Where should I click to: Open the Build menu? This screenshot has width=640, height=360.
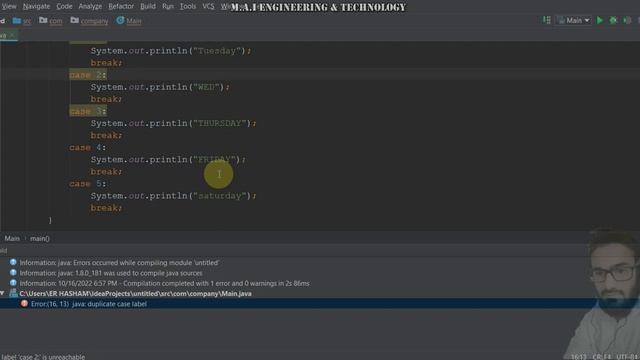pos(148,6)
